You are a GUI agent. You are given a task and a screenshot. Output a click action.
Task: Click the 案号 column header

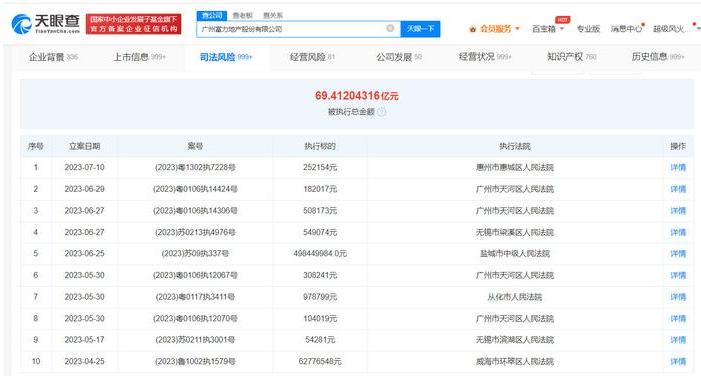click(x=195, y=146)
